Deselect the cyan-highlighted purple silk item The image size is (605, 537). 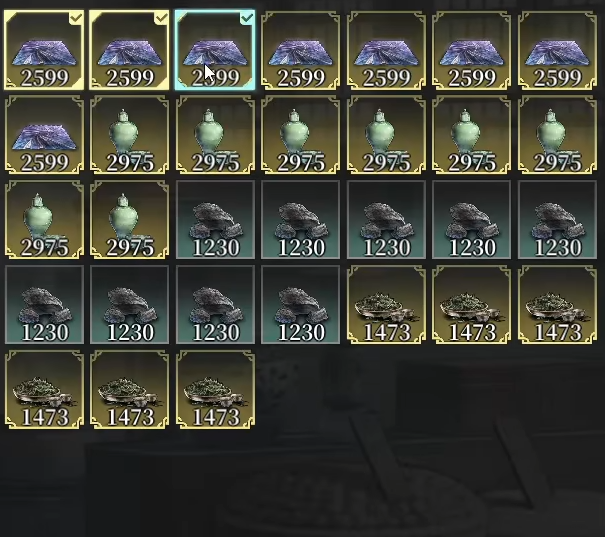pyautogui.click(x=215, y=50)
